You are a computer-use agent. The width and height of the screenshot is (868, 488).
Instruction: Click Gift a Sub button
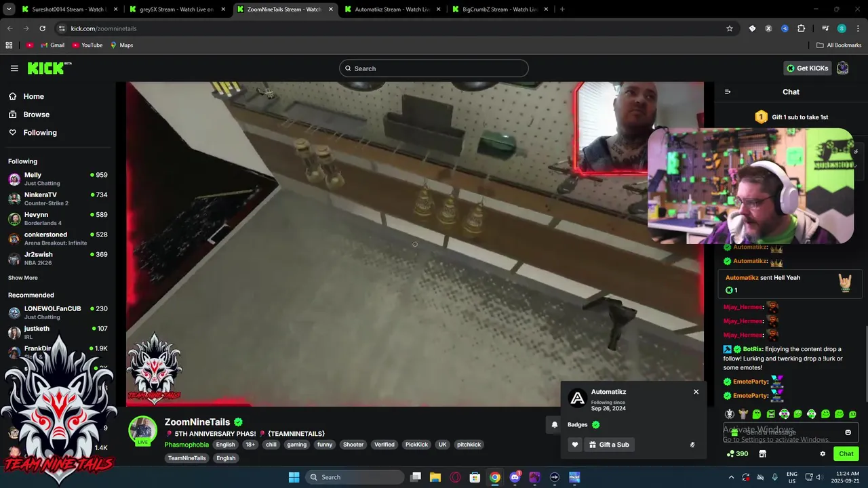609,445
